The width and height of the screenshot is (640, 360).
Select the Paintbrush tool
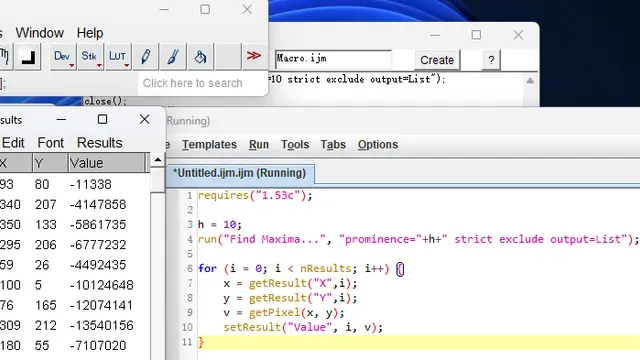pos(173,56)
